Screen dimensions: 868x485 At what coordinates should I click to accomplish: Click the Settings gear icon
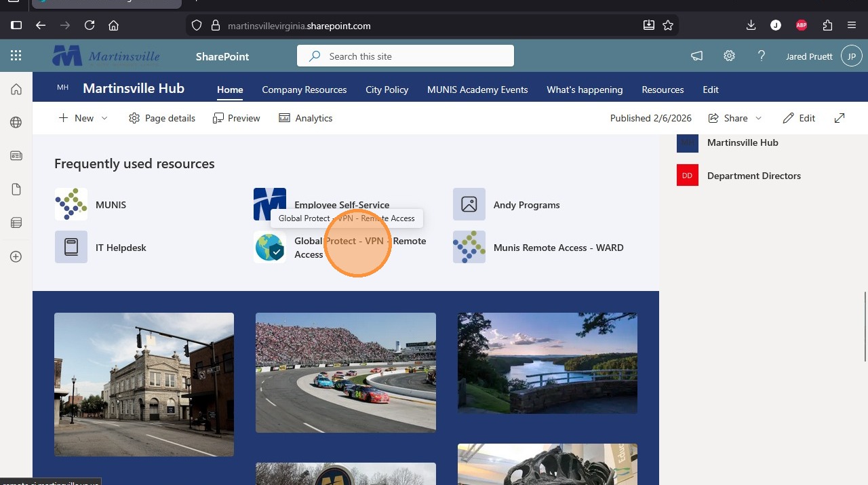point(729,56)
